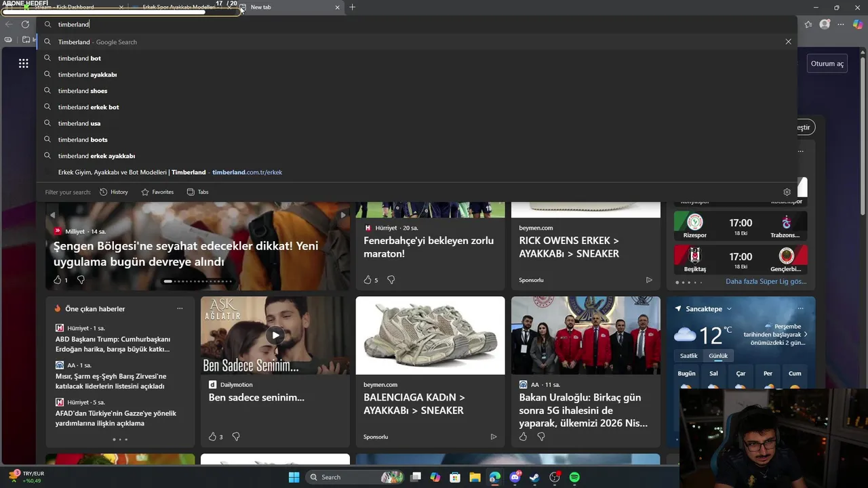Select 'timberland erkek ayakkabı' suggestion
The image size is (868, 488).
(416, 156)
